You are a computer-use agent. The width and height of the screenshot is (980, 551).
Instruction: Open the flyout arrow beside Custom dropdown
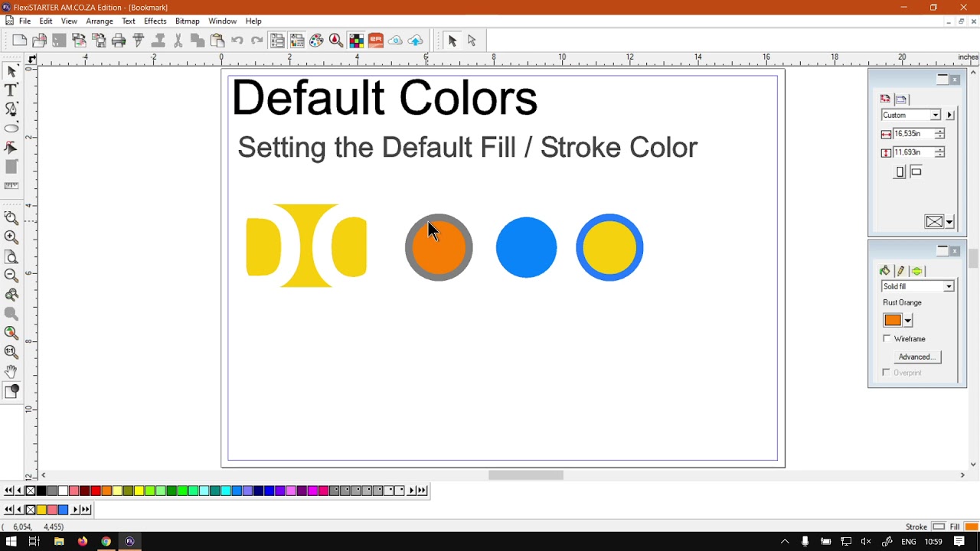950,115
